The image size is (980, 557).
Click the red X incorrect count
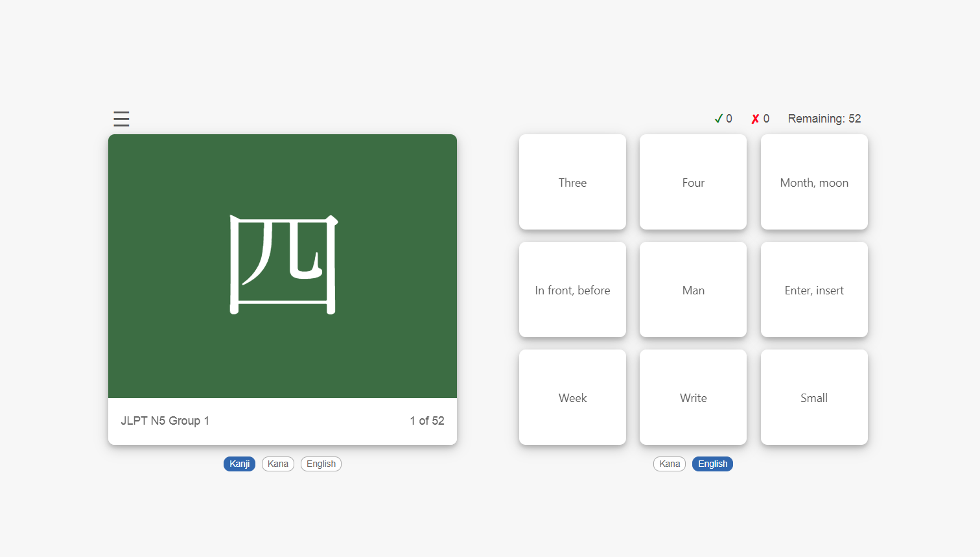coord(760,119)
